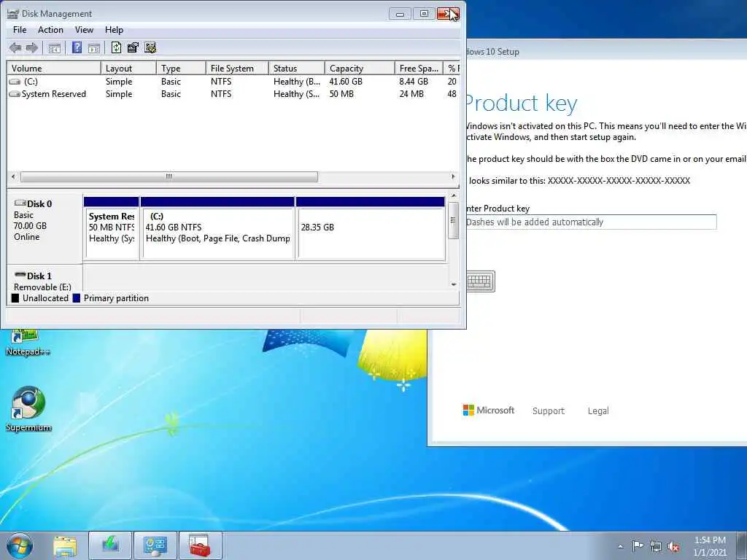
Task: Open the Windows Start menu orb
Action: (20, 545)
